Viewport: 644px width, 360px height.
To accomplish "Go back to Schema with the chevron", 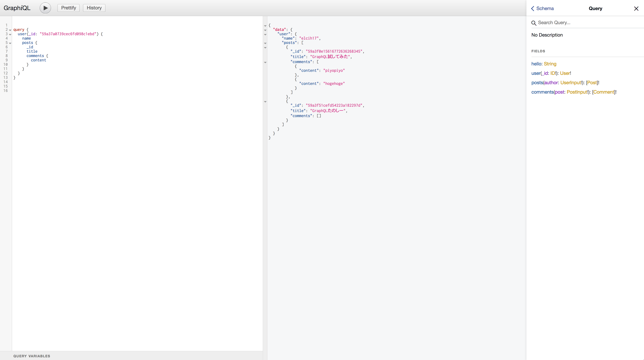I will (532, 9).
